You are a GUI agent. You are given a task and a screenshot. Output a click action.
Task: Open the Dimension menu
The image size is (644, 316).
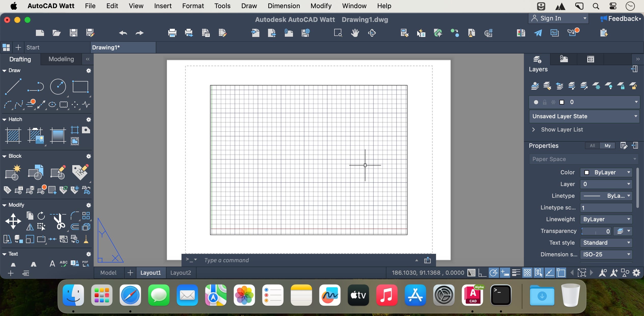(x=284, y=6)
